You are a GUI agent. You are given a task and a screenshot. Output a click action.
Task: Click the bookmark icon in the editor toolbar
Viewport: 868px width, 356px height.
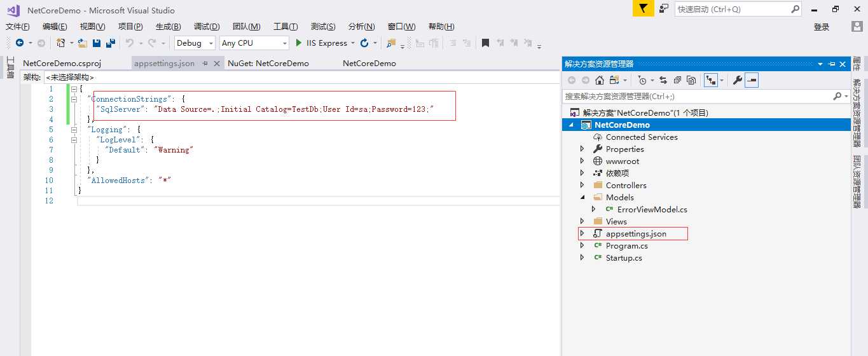[x=485, y=43]
